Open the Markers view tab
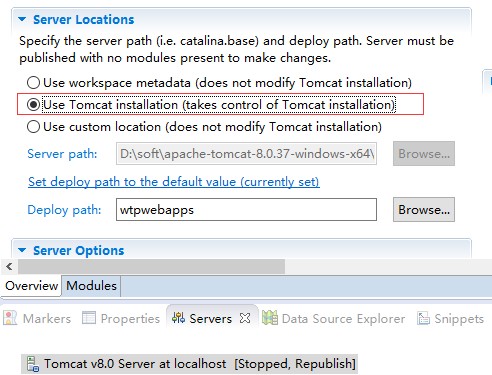 click(37, 319)
